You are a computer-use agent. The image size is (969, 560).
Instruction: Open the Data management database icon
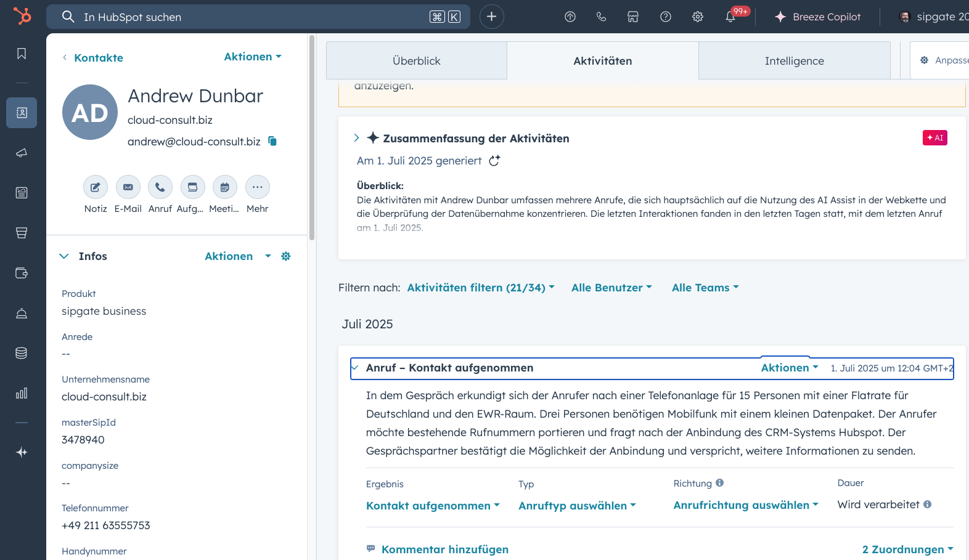pyautogui.click(x=22, y=353)
